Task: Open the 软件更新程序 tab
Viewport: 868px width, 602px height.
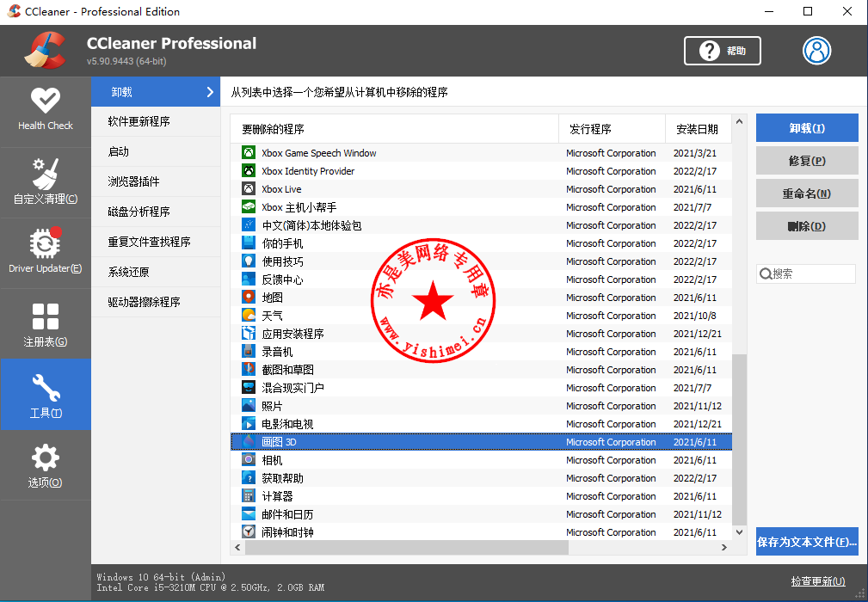Action: tap(156, 122)
